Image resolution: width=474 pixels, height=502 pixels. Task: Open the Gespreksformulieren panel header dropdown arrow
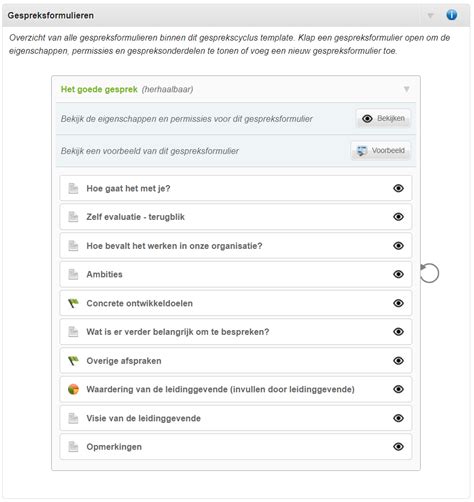(430, 16)
